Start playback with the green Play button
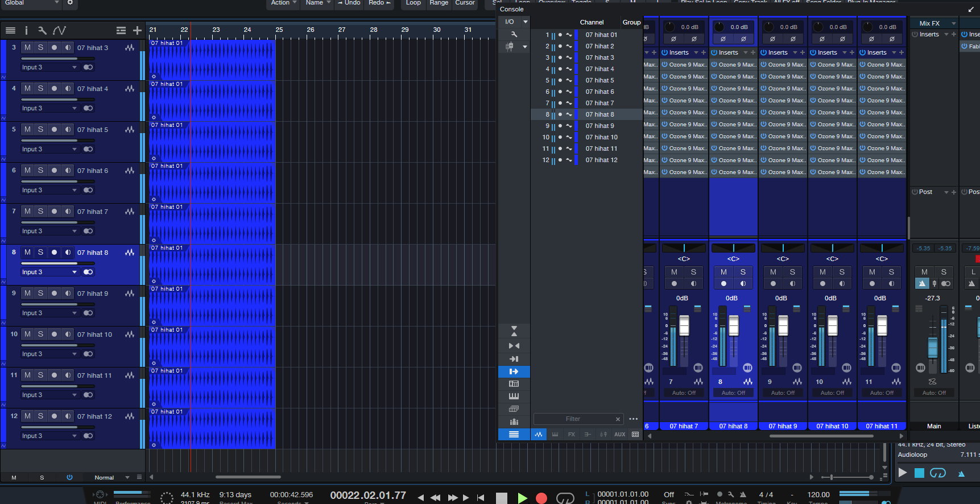This screenshot has height=504, width=980. point(522,498)
